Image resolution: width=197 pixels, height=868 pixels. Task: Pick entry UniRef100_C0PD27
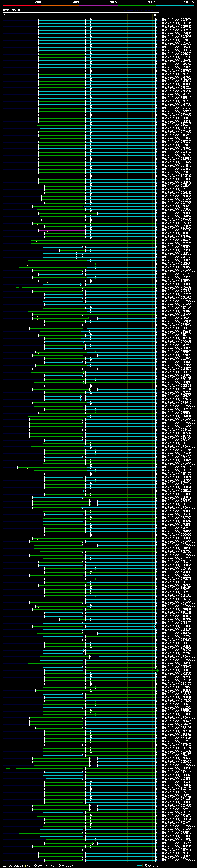click(177, 81)
